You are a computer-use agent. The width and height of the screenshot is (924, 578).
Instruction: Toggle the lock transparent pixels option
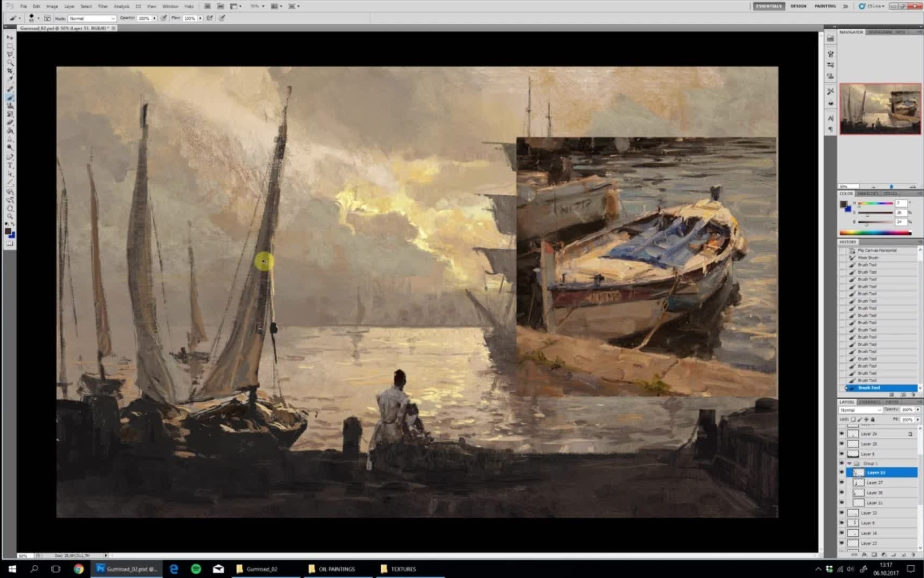pyautogui.click(x=853, y=420)
